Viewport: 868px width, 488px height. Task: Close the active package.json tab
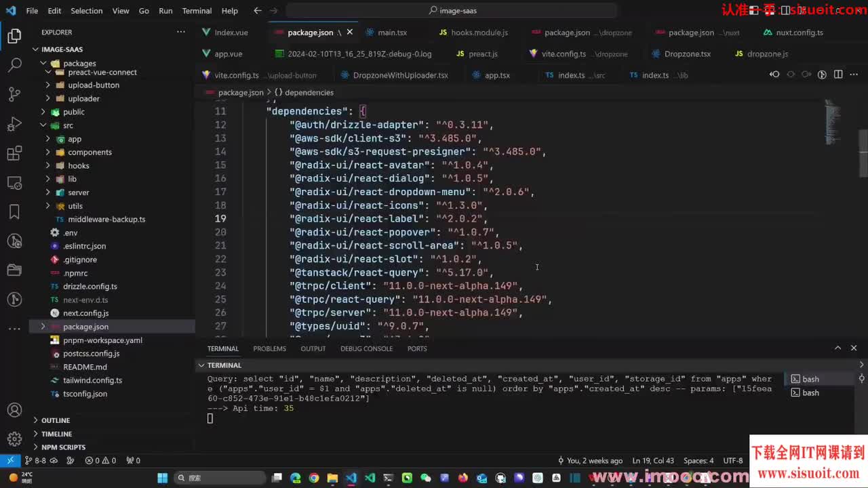click(x=350, y=32)
